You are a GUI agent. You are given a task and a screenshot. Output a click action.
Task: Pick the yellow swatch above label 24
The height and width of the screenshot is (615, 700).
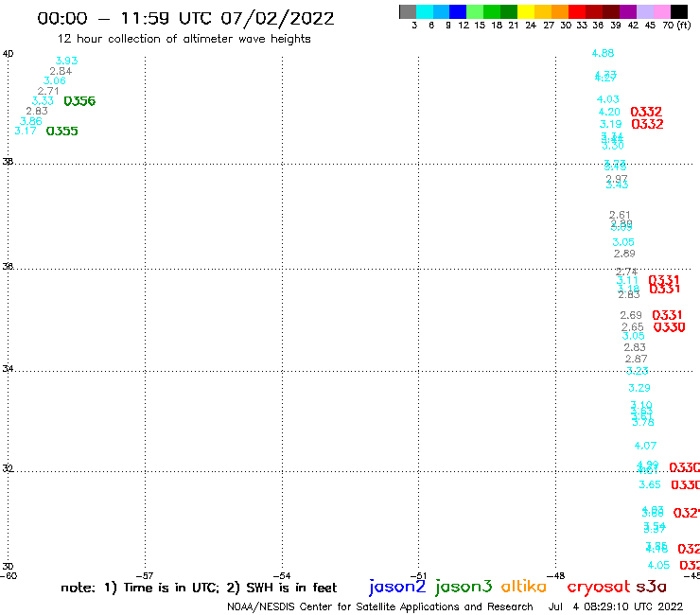526,11
